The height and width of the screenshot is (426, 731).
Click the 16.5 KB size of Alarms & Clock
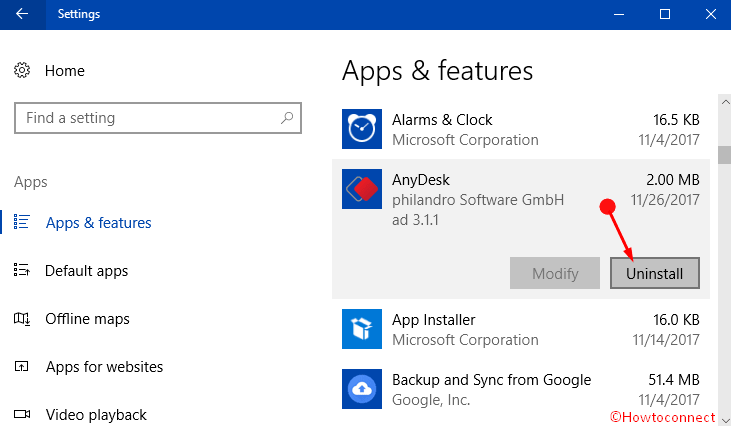(676, 120)
